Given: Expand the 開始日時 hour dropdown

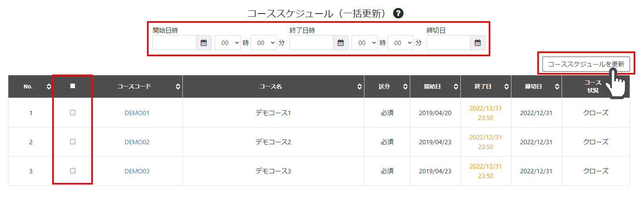Looking at the screenshot, I should coord(228,43).
